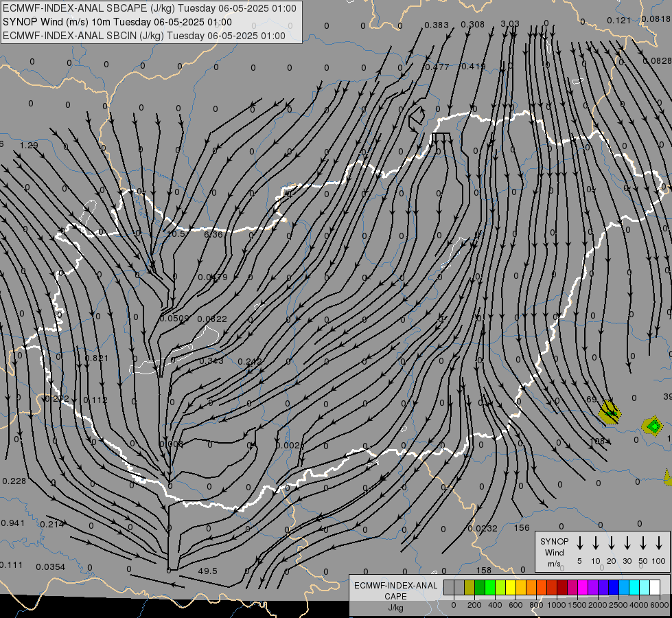Click the 0.0354 value on the map
Viewport: 672px width, 618px height.
tap(51, 567)
